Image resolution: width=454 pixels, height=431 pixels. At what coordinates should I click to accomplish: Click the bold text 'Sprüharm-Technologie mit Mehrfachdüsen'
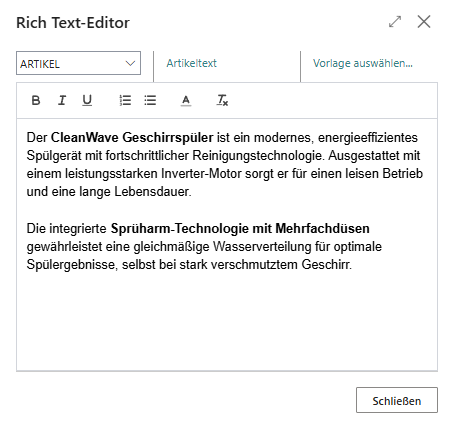pyautogui.click(x=240, y=229)
